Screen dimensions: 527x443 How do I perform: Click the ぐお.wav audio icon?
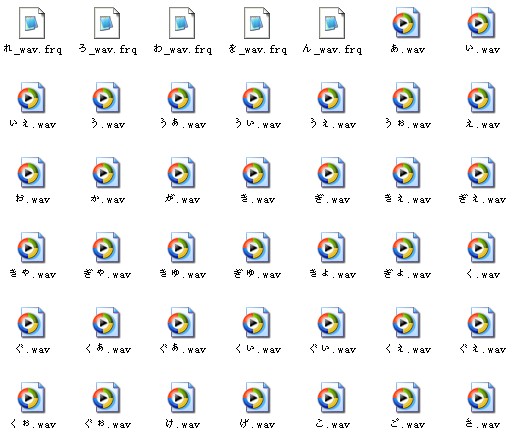[x=107, y=397]
